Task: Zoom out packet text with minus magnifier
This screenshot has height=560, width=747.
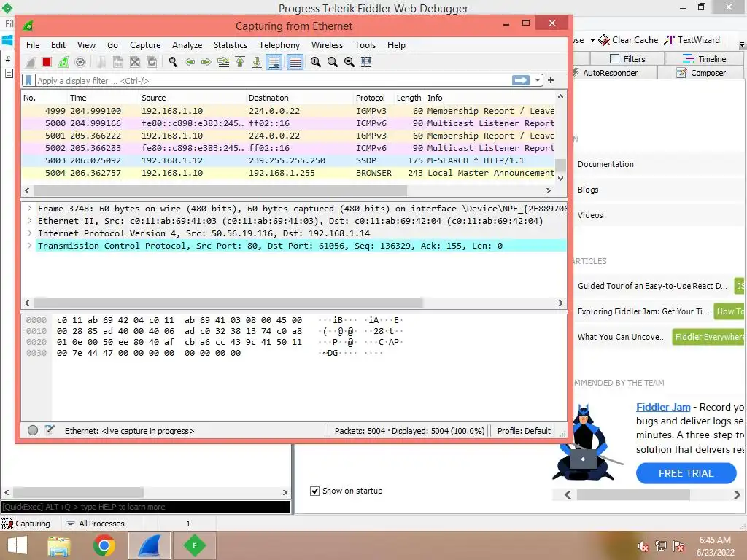Action: click(x=333, y=62)
